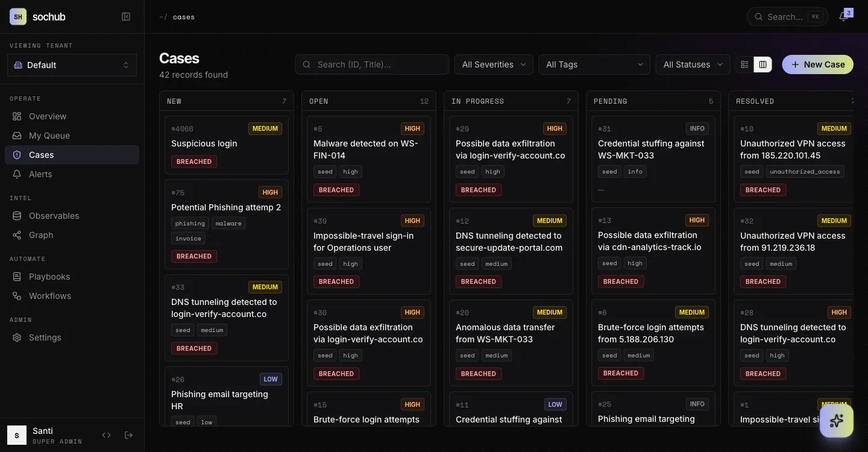
Task: Click the Playbooks document icon
Action: (x=17, y=277)
